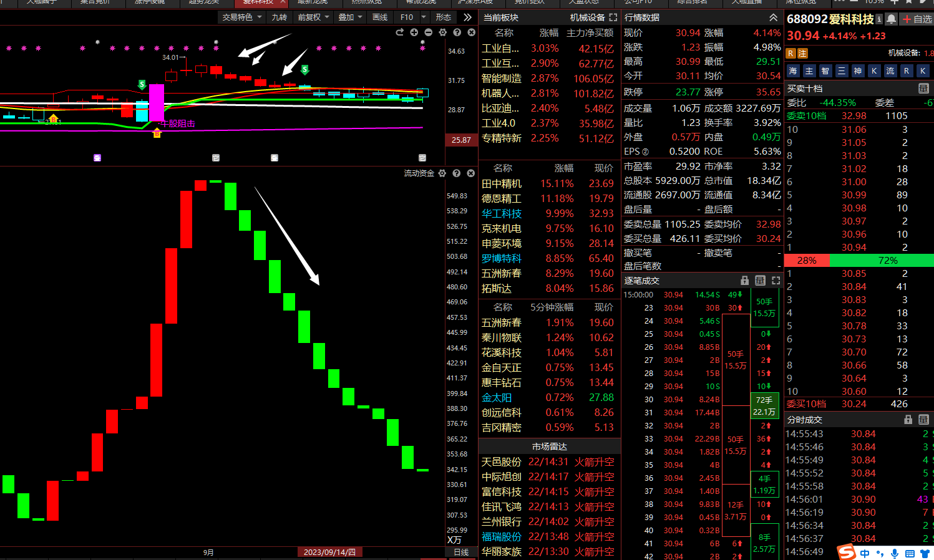
Task: Toggle Sogou punctuation mode button
Action: [880, 553]
